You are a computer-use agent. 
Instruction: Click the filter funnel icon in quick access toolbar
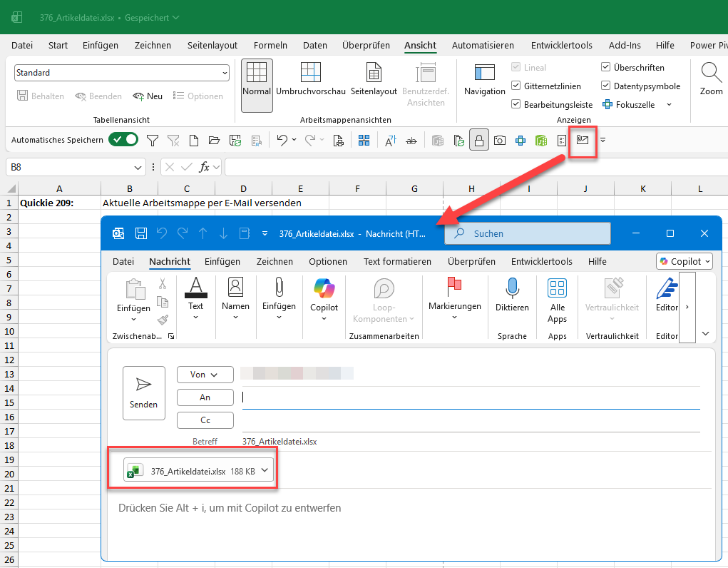tap(153, 141)
